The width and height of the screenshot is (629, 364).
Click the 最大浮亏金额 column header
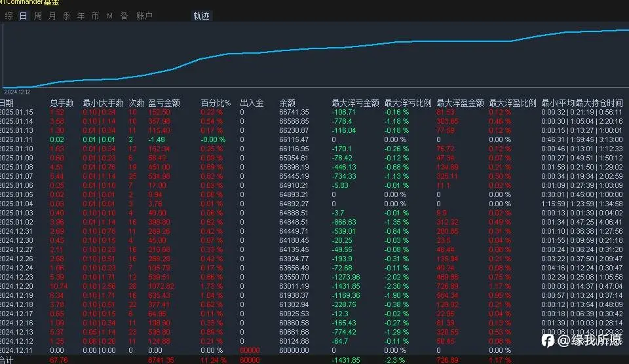[x=355, y=103]
